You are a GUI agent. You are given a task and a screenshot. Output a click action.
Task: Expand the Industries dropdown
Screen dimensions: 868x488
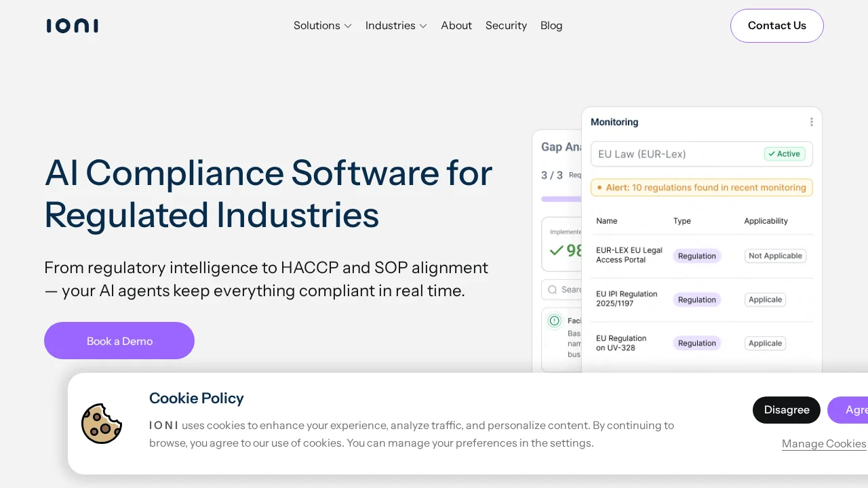pyautogui.click(x=396, y=25)
